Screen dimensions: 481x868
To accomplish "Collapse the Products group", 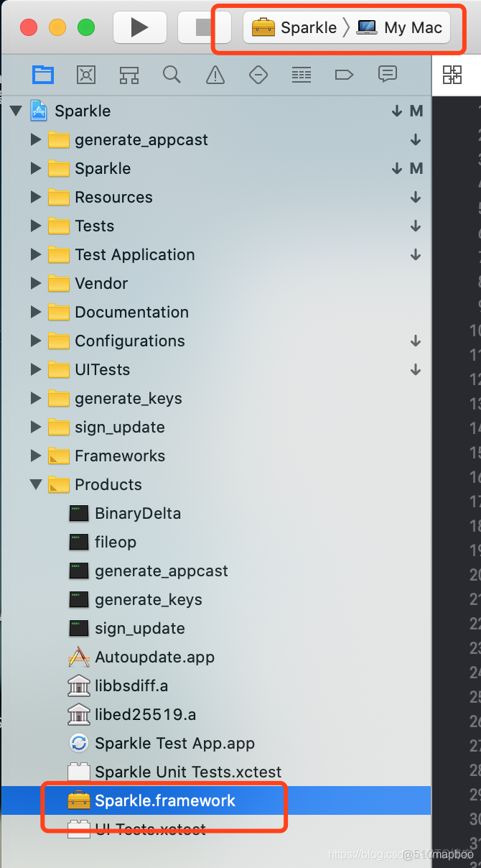I will pyautogui.click(x=36, y=484).
